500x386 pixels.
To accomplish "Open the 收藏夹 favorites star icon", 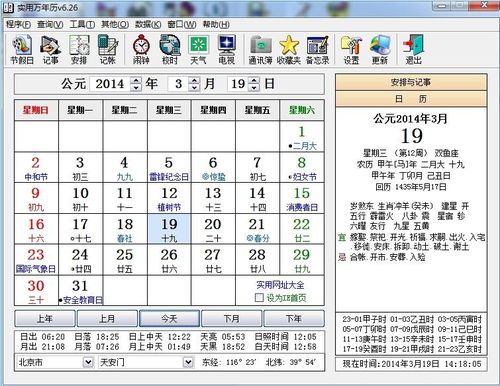I will [x=289, y=49].
